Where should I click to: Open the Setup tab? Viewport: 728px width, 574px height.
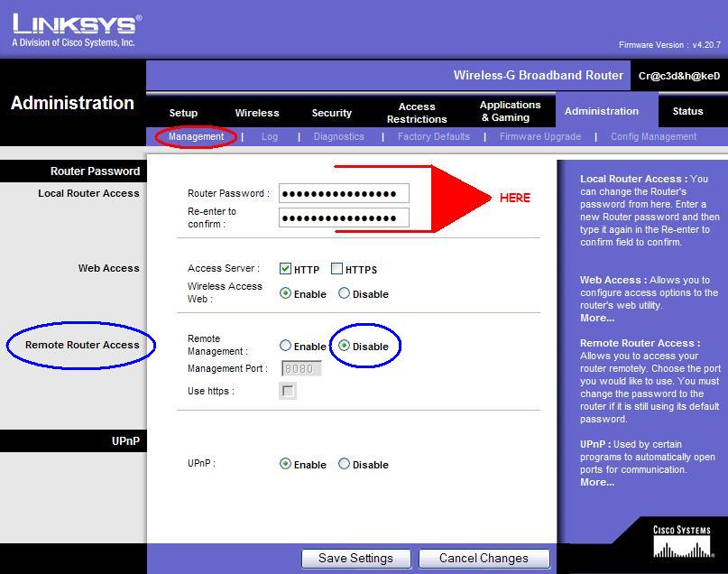[183, 113]
